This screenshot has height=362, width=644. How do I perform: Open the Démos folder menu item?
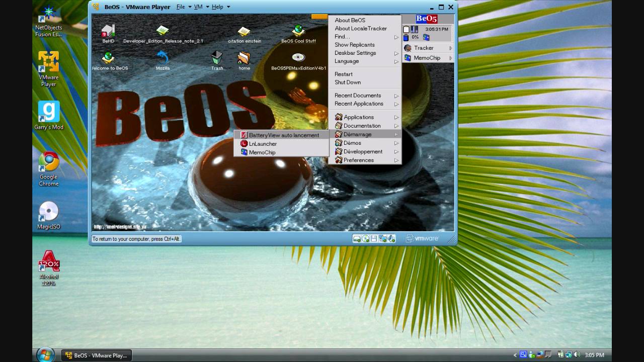click(x=365, y=143)
